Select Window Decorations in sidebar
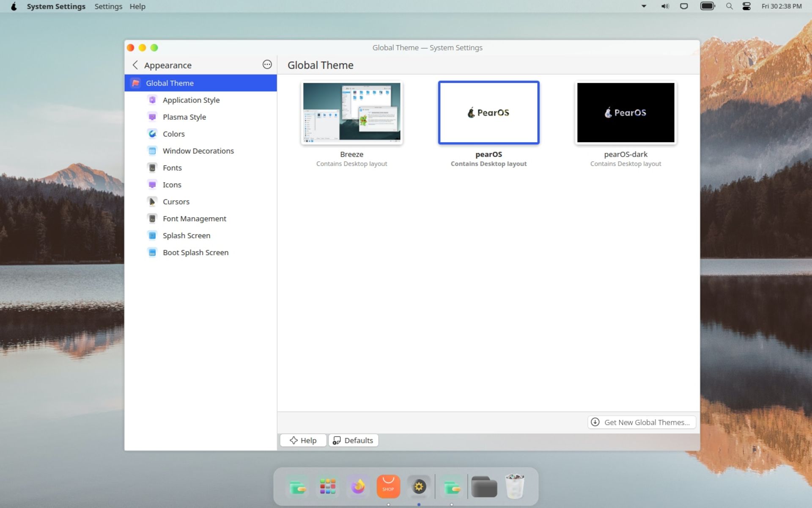The image size is (812, 508). pos(200,151)
